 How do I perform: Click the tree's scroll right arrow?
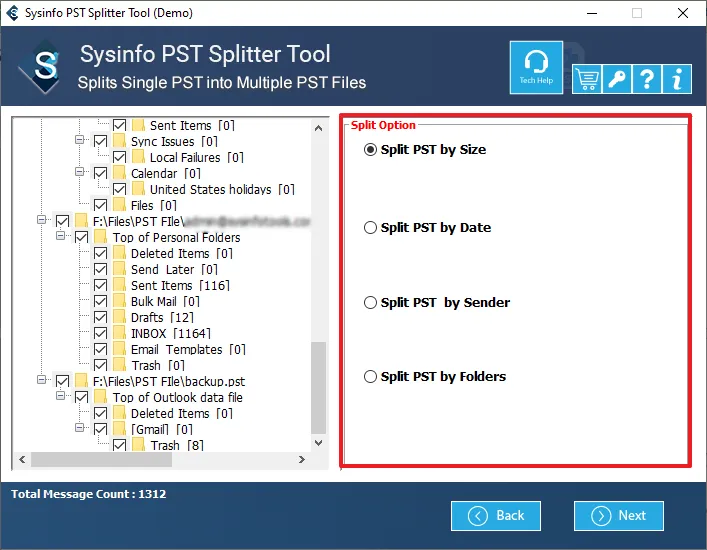302,459
